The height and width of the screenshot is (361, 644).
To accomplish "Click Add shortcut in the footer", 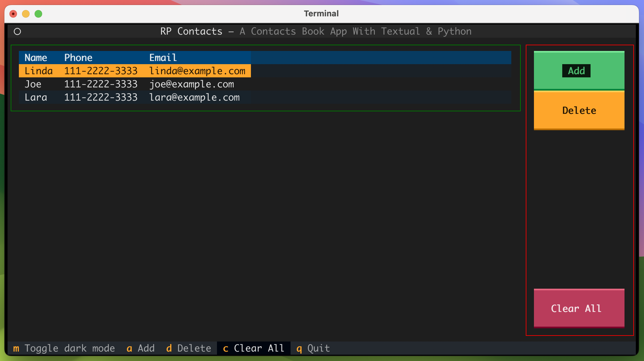I will click(141, 348).
